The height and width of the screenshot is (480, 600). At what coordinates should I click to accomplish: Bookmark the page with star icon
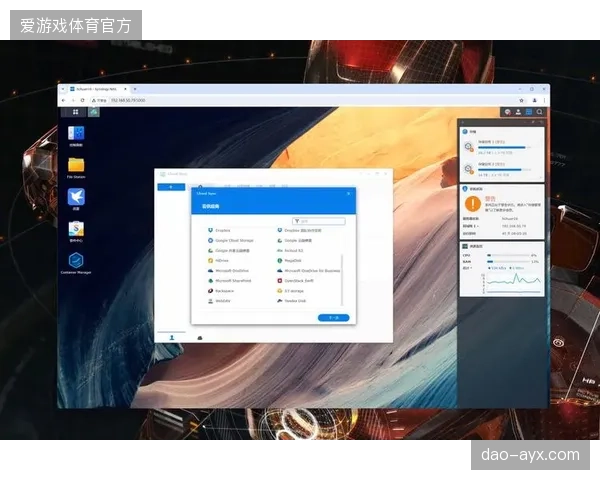522,100
